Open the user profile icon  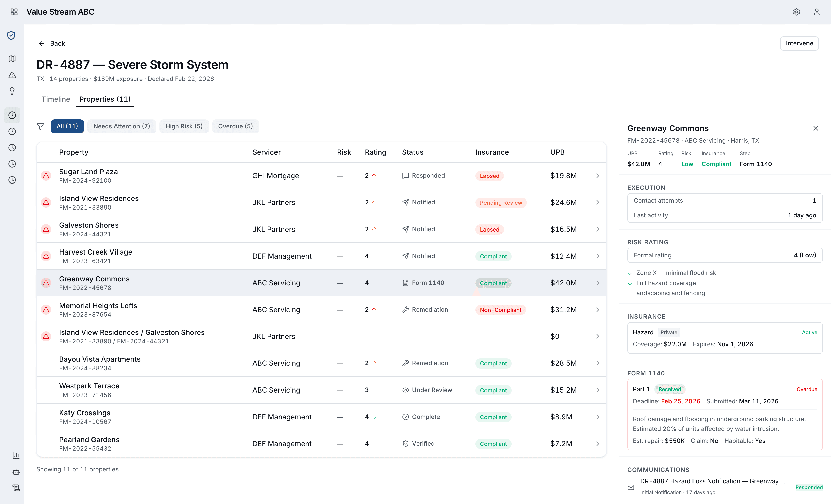coord(817,12)
